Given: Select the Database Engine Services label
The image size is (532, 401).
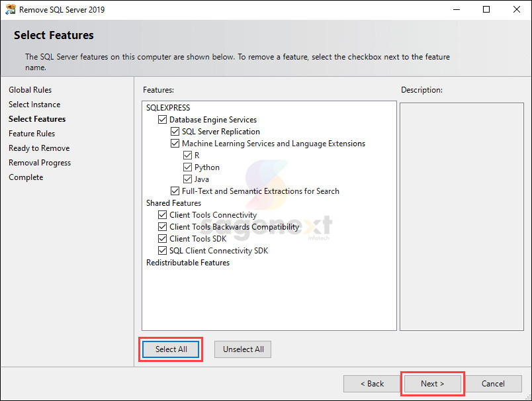Looking at the screenshot, I should pyautogui.click(x=213, y=120).
